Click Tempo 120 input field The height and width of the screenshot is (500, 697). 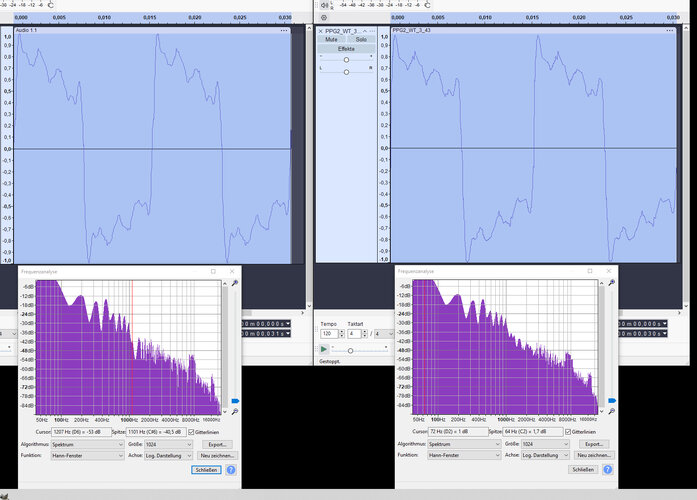(x=329, y=334)
